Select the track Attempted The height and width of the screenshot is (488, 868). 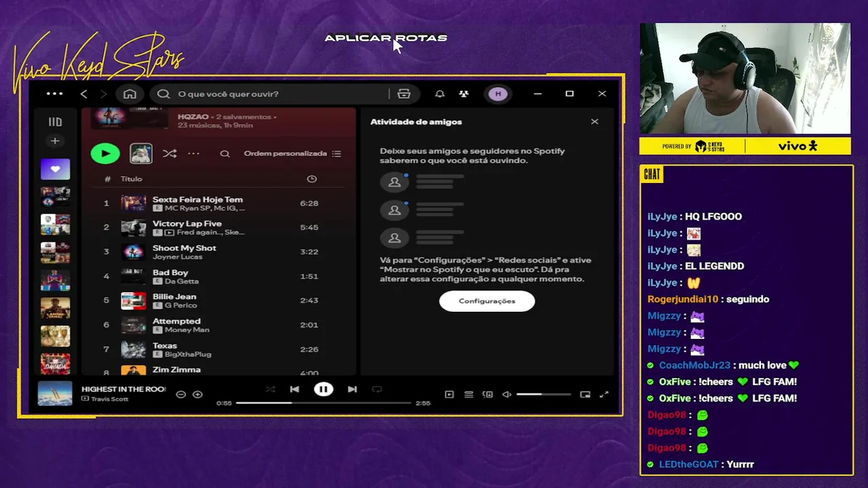pyautogui.click(x=176, y=321)
